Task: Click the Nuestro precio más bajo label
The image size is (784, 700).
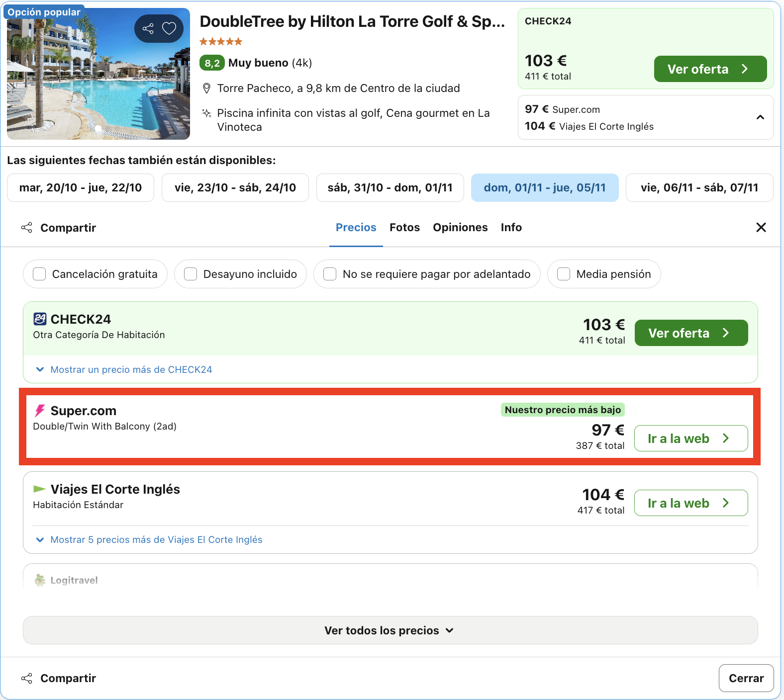Action: [x=563, y=410]
